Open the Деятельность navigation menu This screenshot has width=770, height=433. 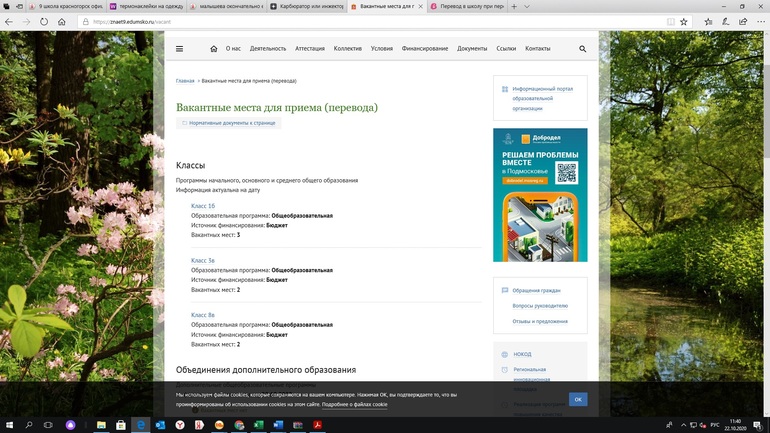tap(268, 48)
